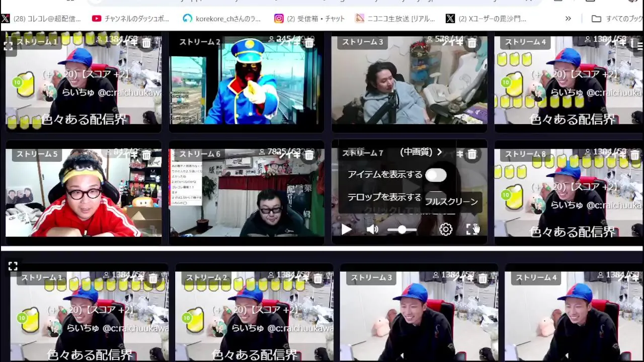Viewport: 644px width, 362px height.
Task: Play Stream 7
Action: (x=346, y=230)
